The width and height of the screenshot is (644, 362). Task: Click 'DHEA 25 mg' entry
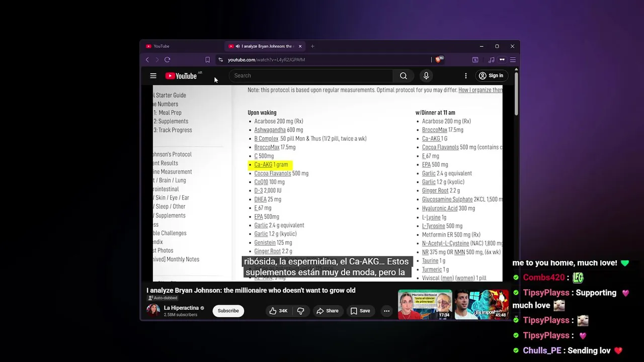point(268,200)
